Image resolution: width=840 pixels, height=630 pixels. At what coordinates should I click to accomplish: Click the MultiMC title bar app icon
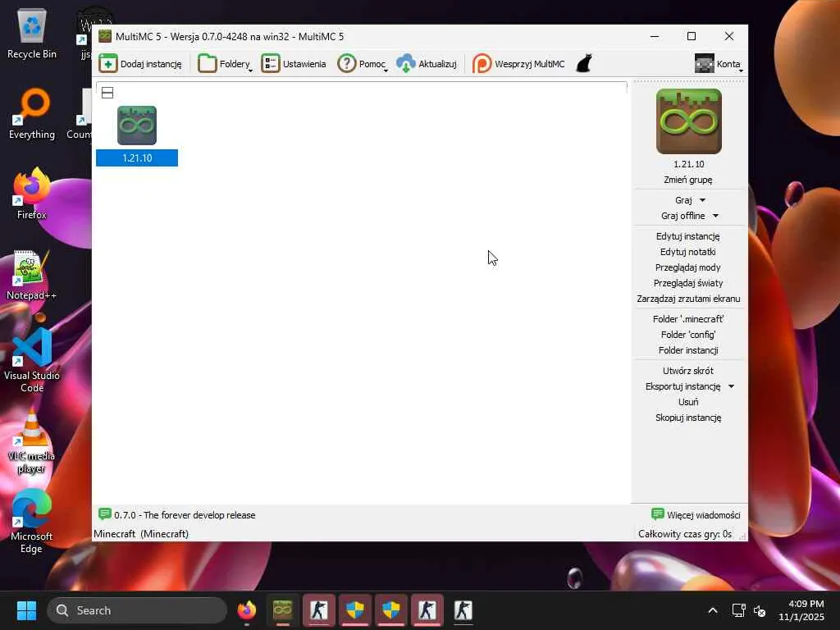point(105,36)
